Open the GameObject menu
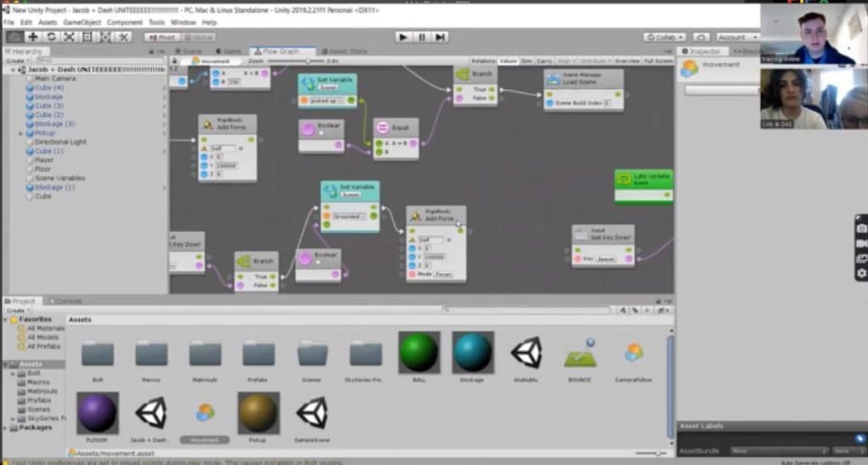 pyautogui.click(x=82, y=22)
